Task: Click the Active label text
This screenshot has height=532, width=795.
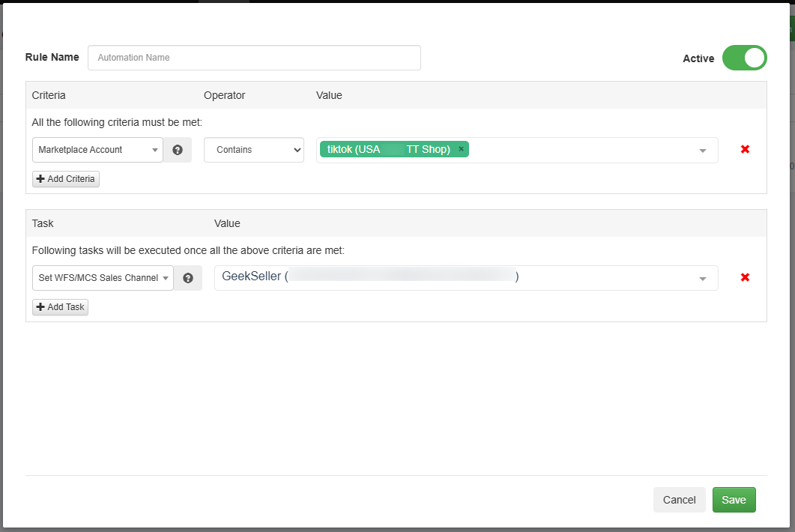Action: 698,58
